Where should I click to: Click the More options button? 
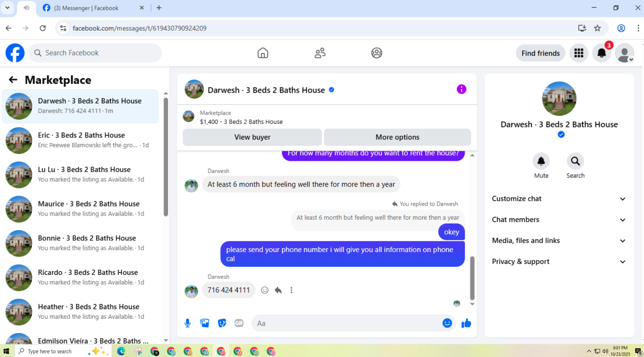(x=397, y=137)
